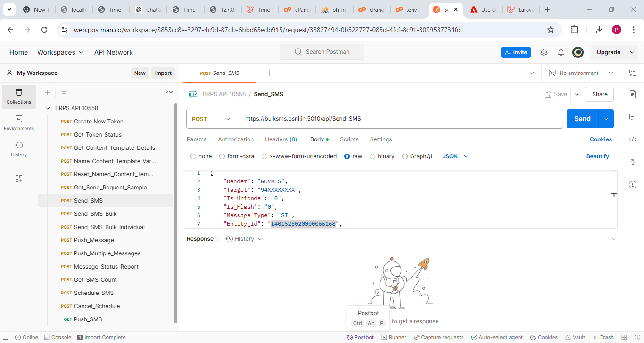644x343 pixels.
Task: Click the Beautify link
Action: click(597, 156)
